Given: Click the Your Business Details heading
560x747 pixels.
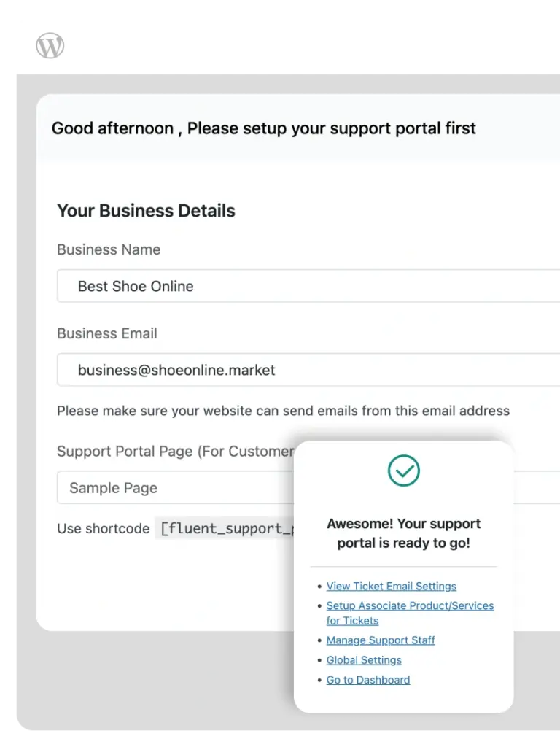Looking at the screenshot, I should coord(146,211).
